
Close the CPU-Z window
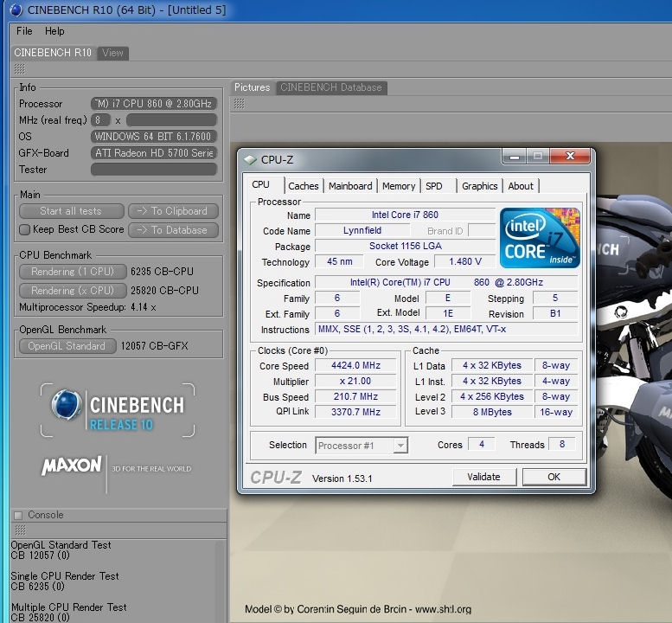(x=570, y=156)
